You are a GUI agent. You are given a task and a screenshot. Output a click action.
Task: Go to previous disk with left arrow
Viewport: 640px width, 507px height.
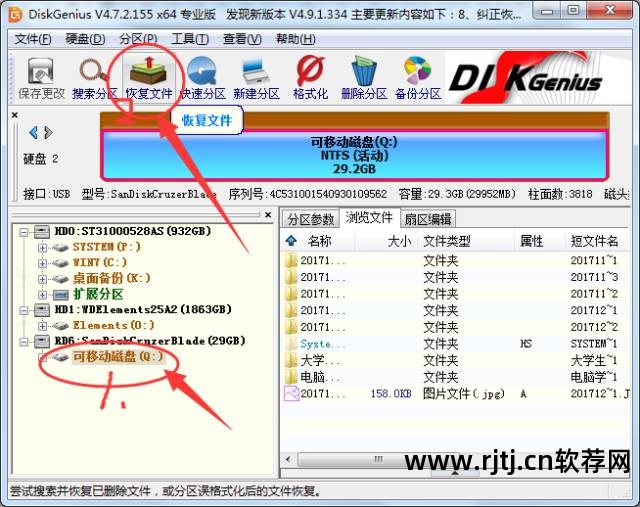33,132
